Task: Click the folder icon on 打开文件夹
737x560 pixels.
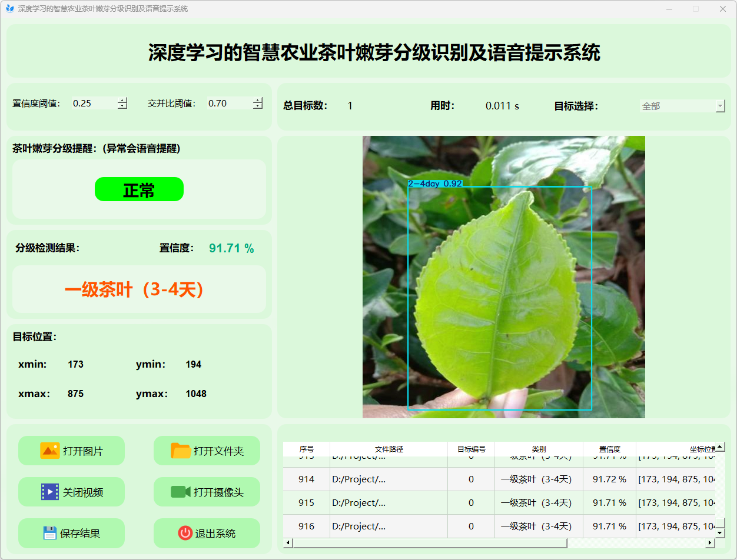Action: click(181, 451)
